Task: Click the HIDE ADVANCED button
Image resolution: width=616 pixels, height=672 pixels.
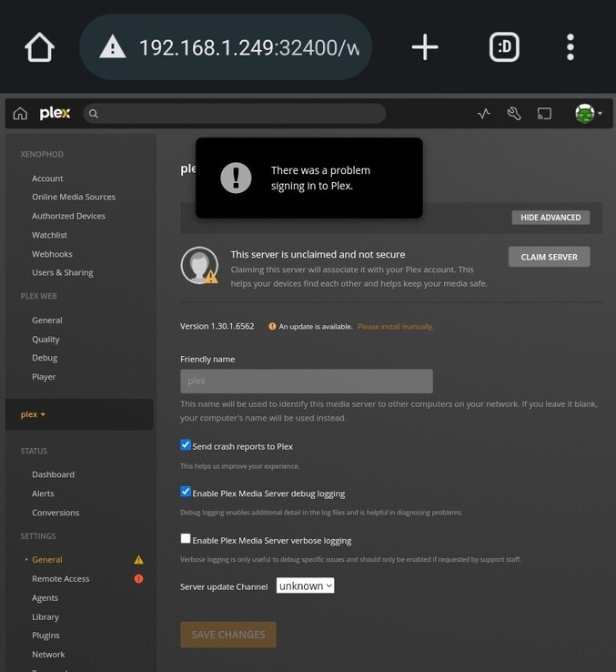Action: (550, 218)
